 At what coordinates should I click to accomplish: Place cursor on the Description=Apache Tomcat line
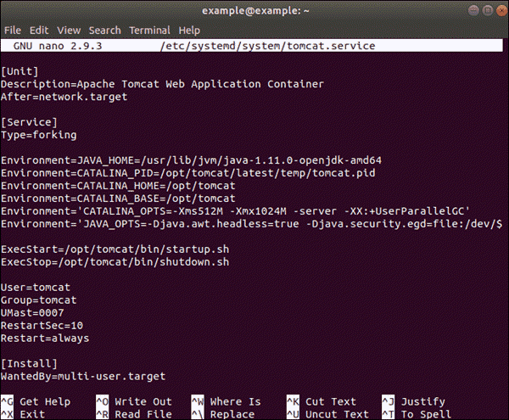[162, 84]
